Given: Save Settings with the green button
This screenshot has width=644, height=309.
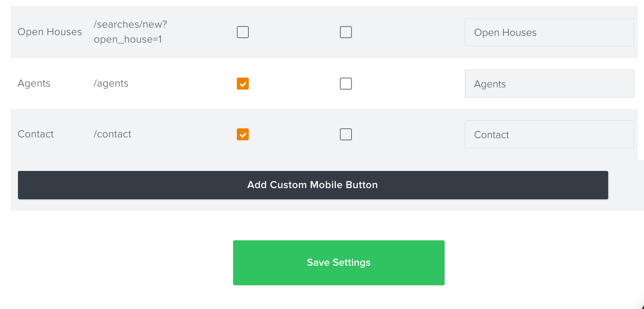Looking at the screenshot, I should tap(339, 263).
